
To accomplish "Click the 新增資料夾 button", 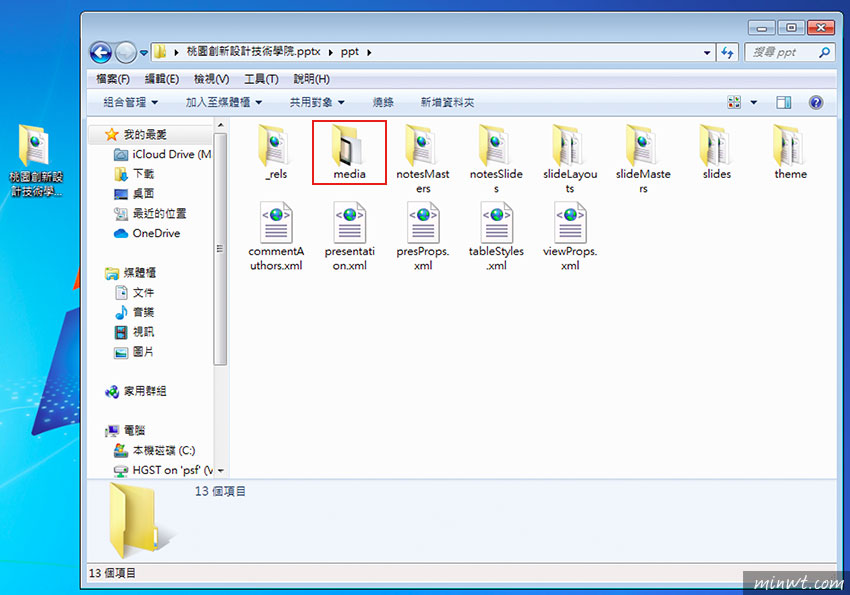I will coord(447,102).
